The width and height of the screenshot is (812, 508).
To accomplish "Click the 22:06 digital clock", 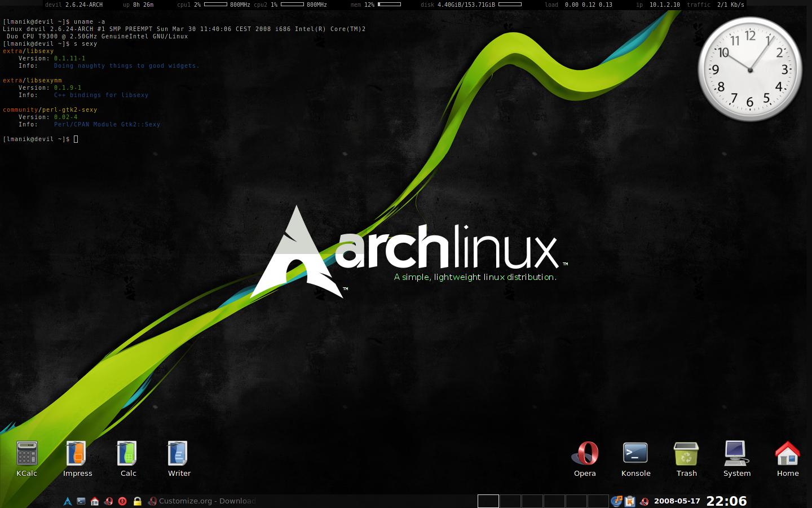I will pyautogui.click(x=727, y=501).
